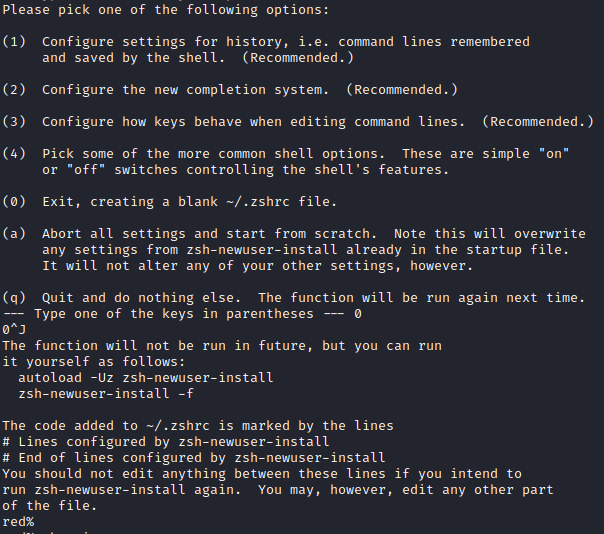Click the "(3)" key behavior option label

click(x=14, y=122)
